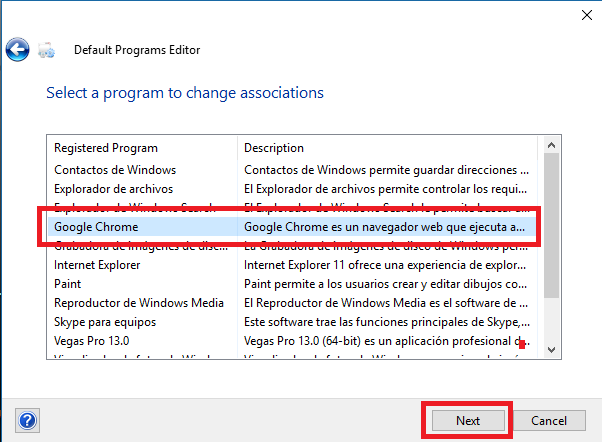Screen dimensions: 602x442
Task: Click the Cancel button
Action: (549, 420)
